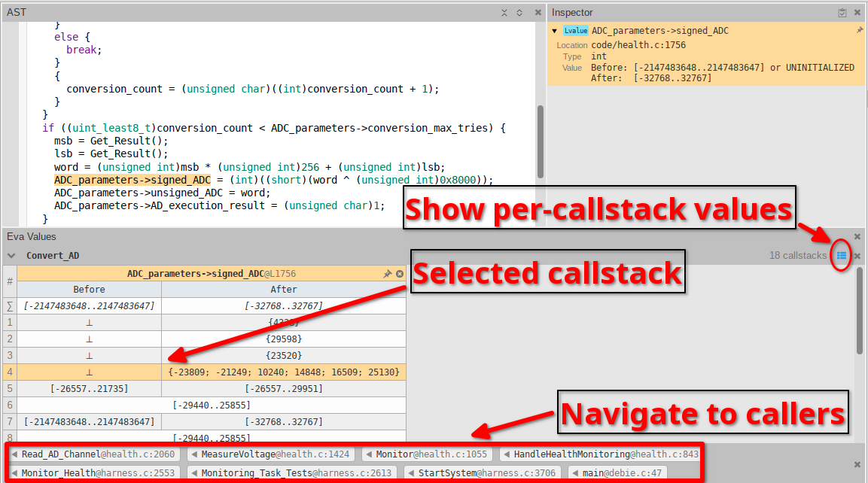Select callstack row 4 with value {-23809; ...}
Viewport: 868px width, 483px height.
pyautogui.click(x=204, y=372)
